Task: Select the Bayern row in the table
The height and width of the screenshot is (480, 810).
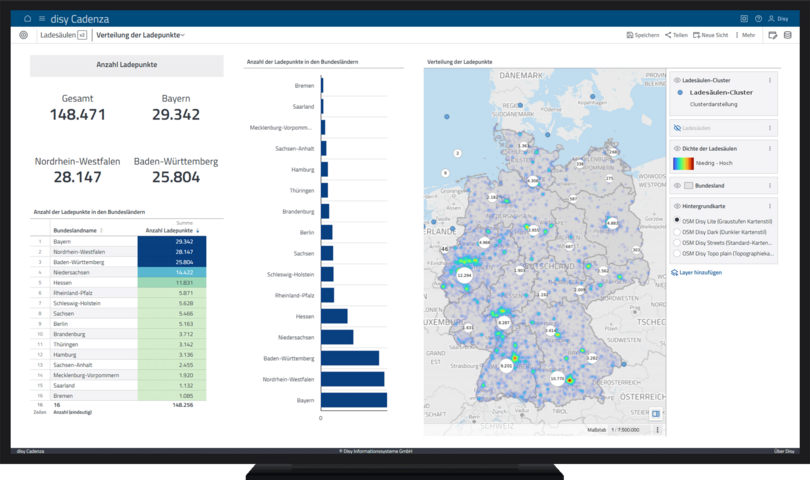Action: coord(118,241)
